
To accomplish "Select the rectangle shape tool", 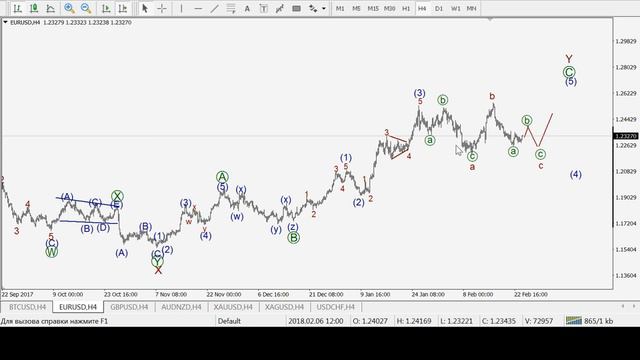I will tap(296, 8).
